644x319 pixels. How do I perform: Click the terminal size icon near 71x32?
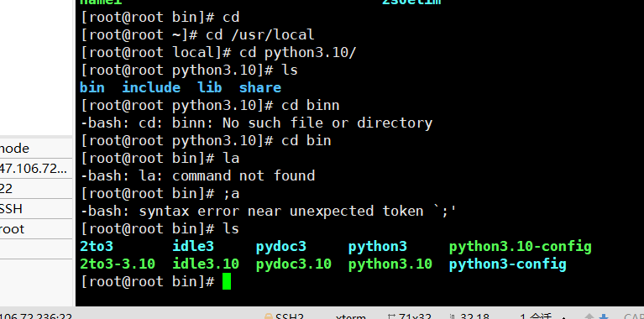(x=391, y=316)
